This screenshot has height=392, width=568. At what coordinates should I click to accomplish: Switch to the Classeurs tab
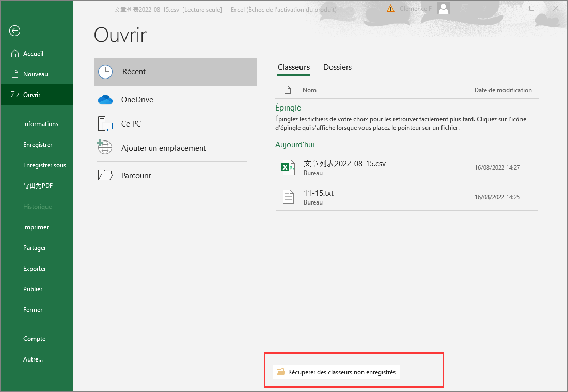[294, 67]
